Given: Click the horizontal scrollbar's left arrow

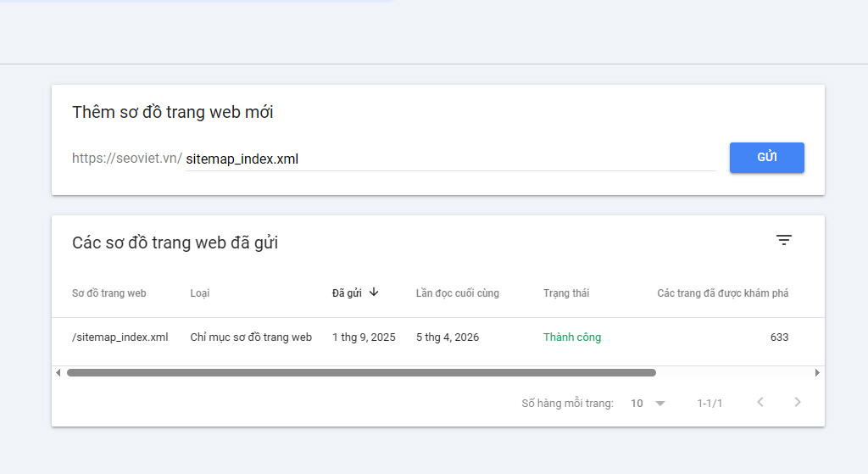Looking at the screenshot, I should click(x=58, y=372).
